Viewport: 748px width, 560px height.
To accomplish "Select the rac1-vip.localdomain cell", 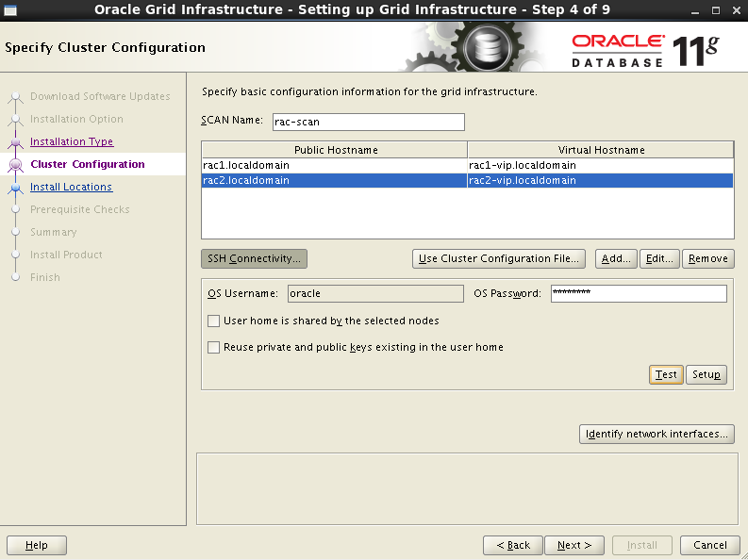I will [600, 165].
